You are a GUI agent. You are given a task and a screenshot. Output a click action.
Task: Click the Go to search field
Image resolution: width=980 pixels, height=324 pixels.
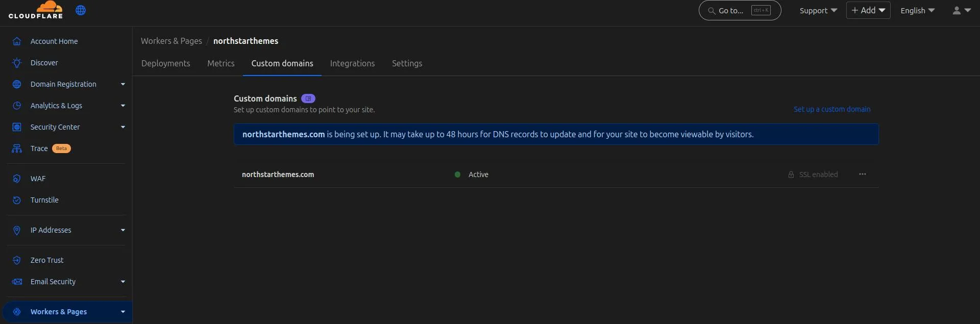tap(740, 10)
